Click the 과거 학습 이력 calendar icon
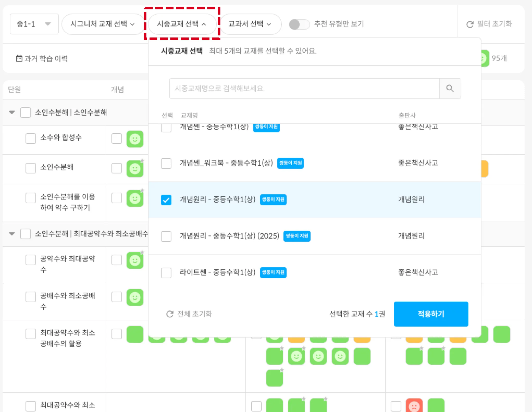Viewport: 532px width, 412px height. pos(19,58)
